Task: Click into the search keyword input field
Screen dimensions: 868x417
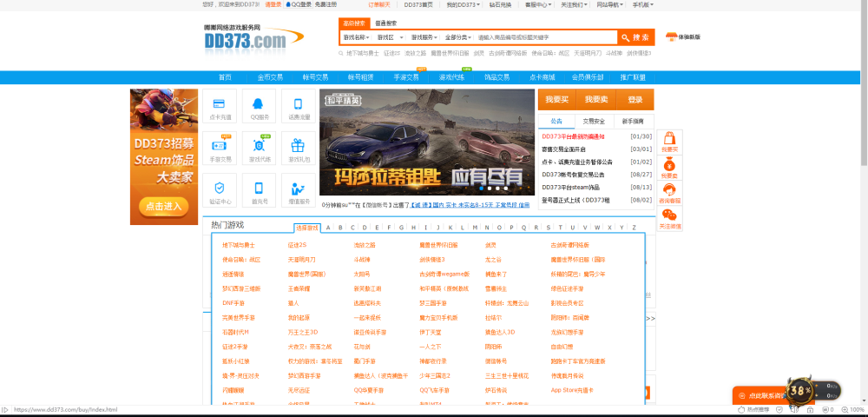Action: (545, 37)
